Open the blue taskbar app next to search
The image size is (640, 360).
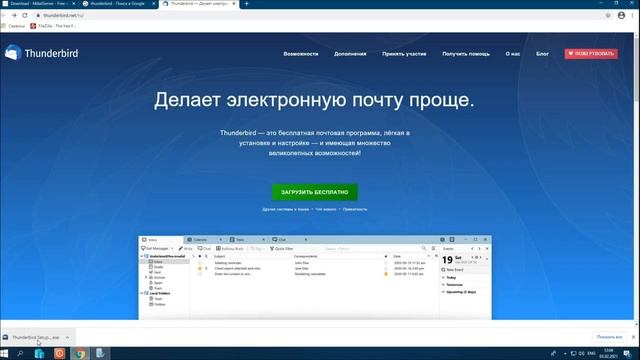(x=39, y=353)
